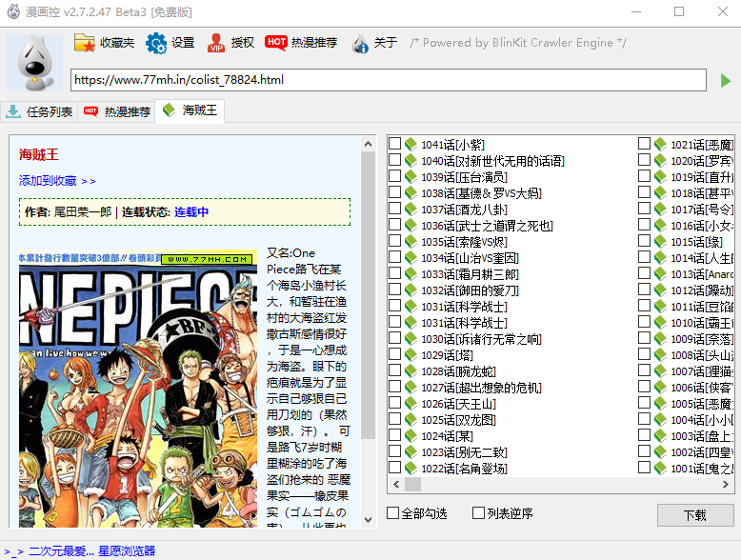Click the info panel scroll down arrow
This screenshot has width=741, height=560.
pos(369,519)
